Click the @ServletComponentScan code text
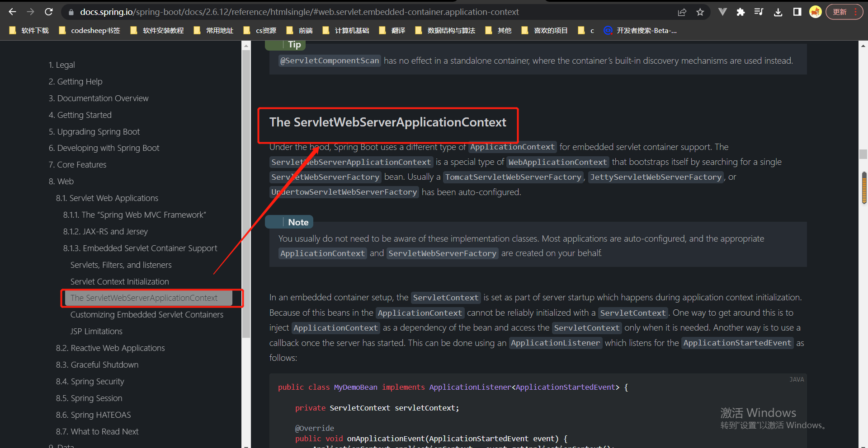 [330, 61]
